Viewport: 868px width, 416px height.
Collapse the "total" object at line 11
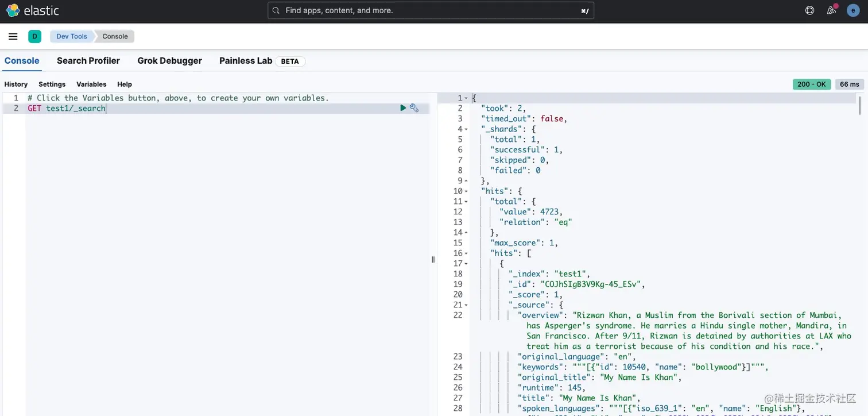[x=466, y=202]
